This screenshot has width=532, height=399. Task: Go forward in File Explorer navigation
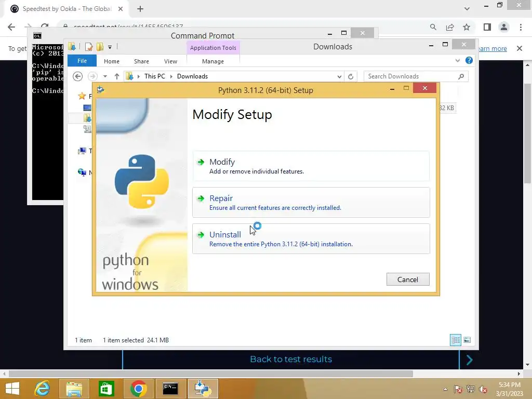(92, 76)
